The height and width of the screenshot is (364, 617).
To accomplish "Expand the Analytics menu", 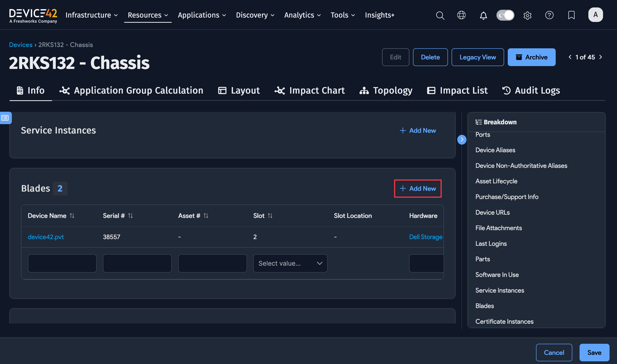I will 302,15.
